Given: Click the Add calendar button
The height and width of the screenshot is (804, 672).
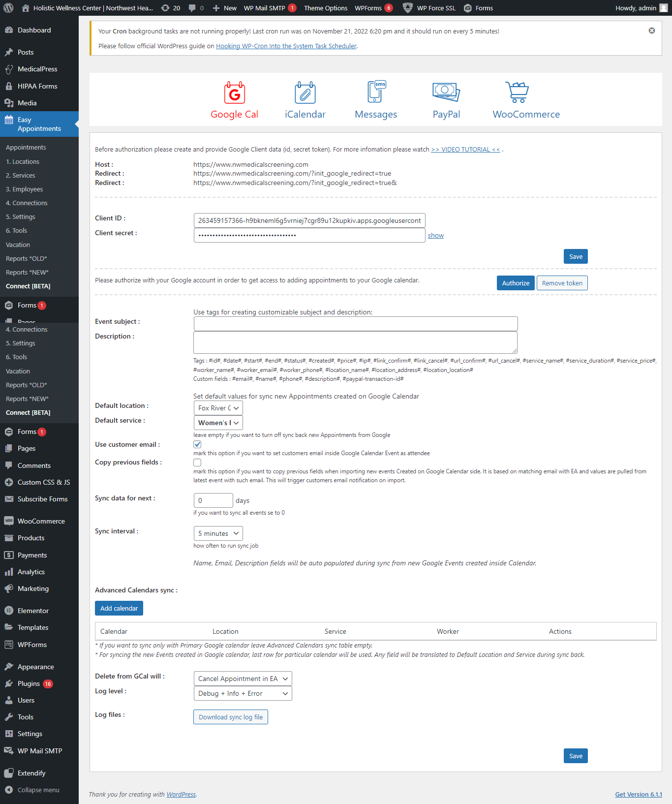Looking at the screenshot, I should 119,608.
